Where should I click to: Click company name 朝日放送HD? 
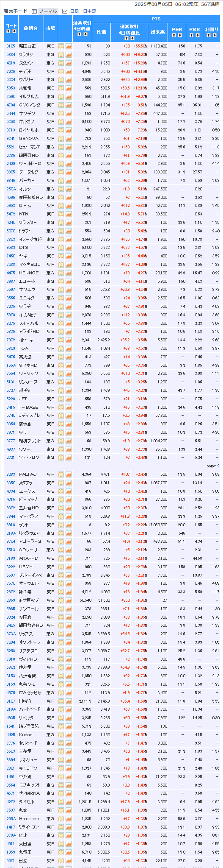[31, 625]
